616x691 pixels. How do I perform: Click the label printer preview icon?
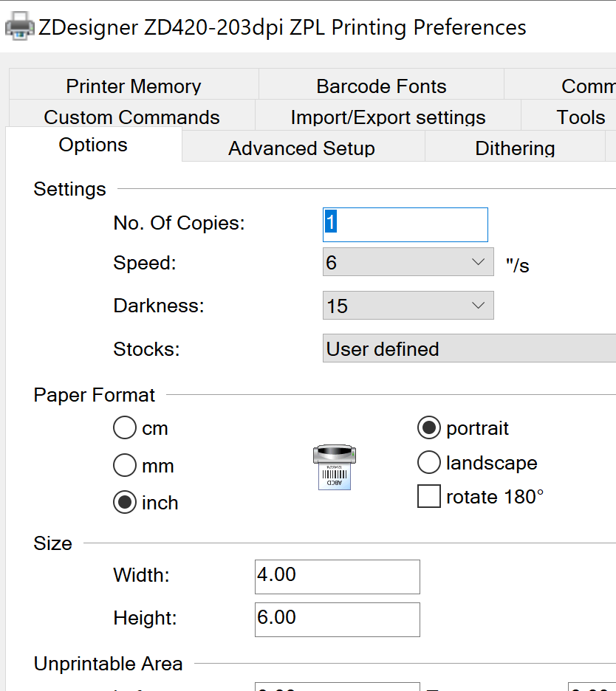tap(334, 467)
